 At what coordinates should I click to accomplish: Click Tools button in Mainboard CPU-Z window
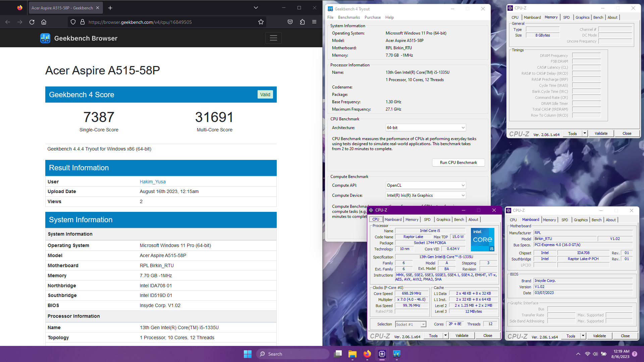point(571,336)
